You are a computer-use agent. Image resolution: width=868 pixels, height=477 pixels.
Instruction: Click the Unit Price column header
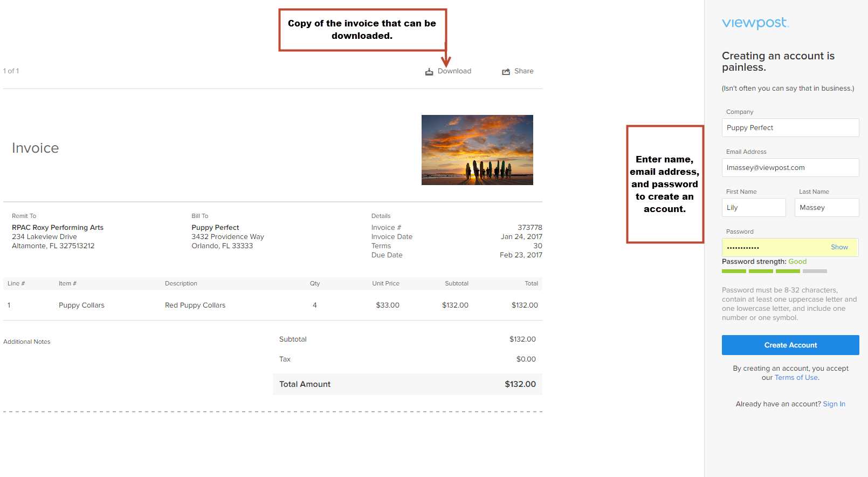pyautogui.click(x=385, y=284)
